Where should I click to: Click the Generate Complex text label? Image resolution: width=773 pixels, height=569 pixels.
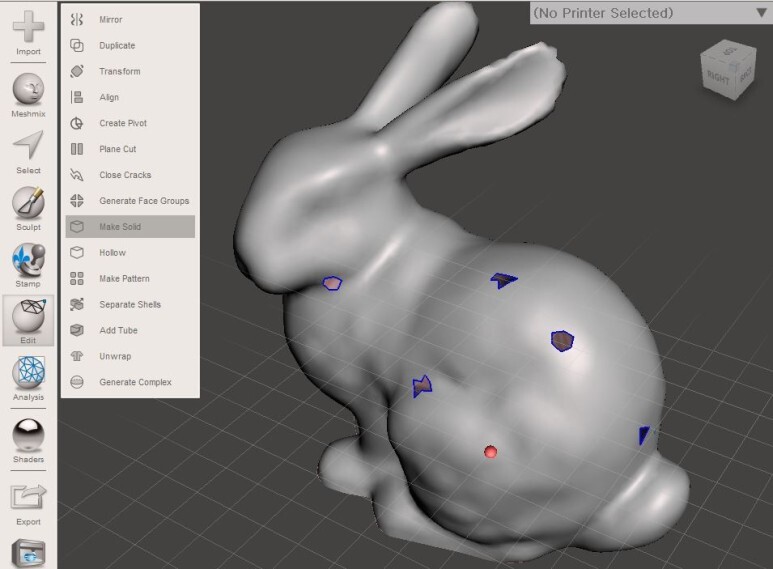[136, 382]
